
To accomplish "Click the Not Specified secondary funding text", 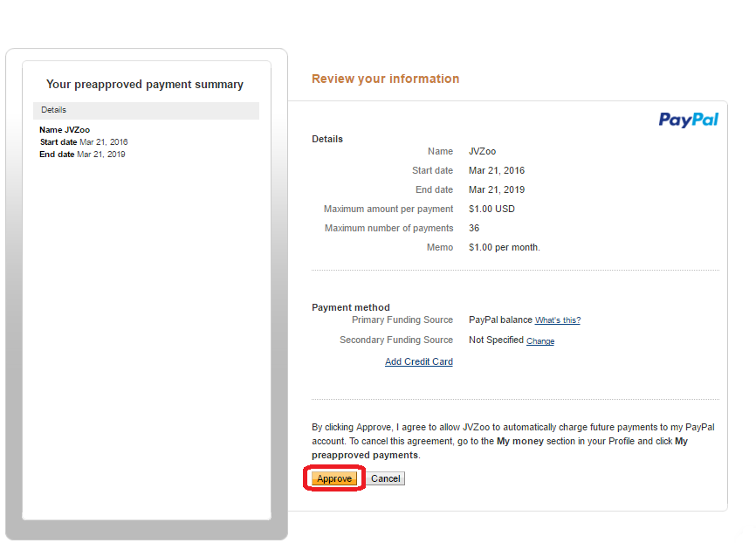I will 496,340.
